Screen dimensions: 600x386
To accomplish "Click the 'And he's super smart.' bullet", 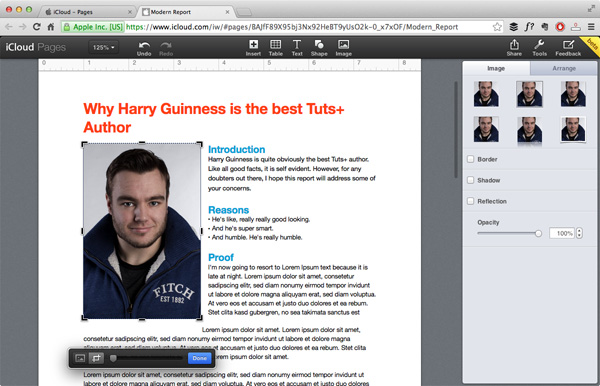I will click(x=241, y=228).
